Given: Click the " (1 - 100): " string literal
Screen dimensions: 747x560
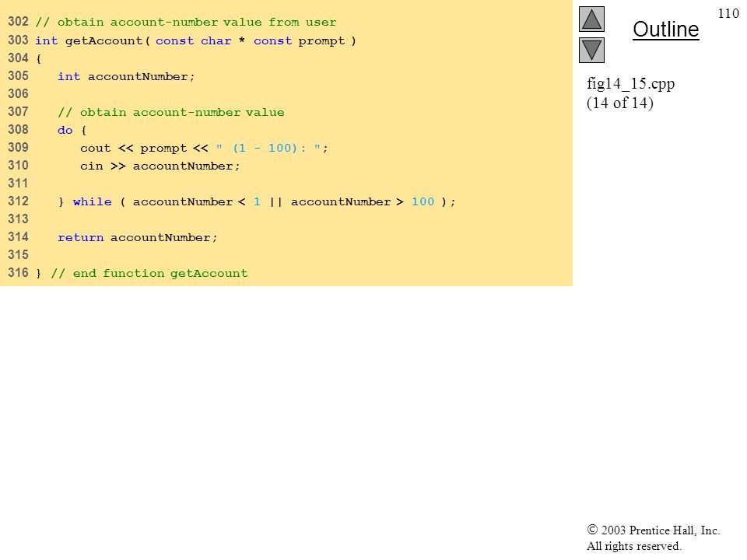Looking at the screenshot, I should pyautogui.click(x=268, y=148).
